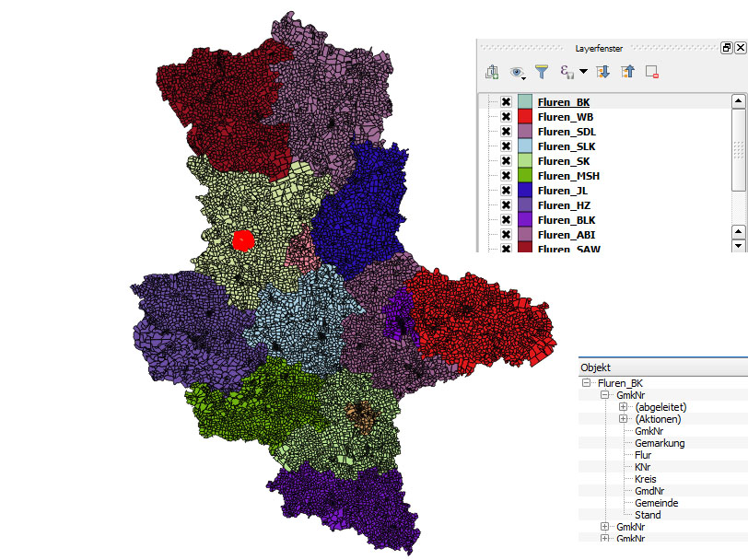Collapse the first GmkNr feature node
This screenshot has height=560, width=748.
(x=605, y=394)
